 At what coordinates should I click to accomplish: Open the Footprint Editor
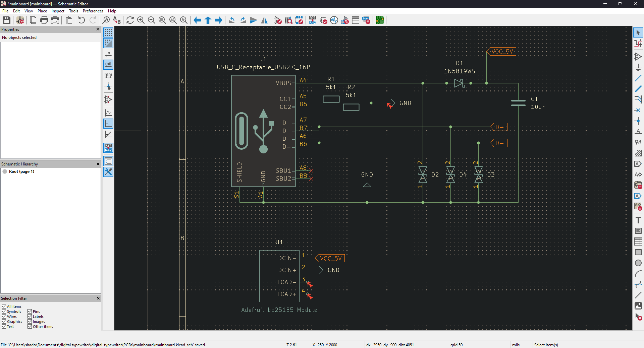point(299,20)
